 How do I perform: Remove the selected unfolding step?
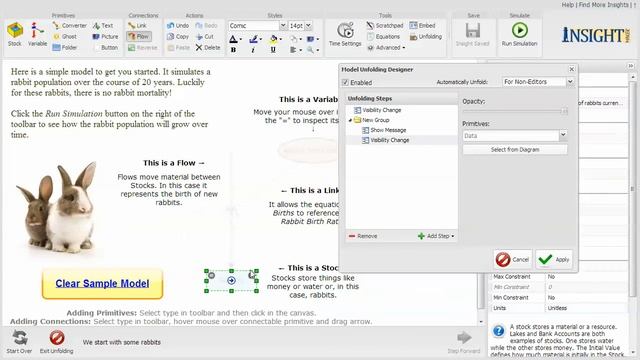[x=363, y=236]
